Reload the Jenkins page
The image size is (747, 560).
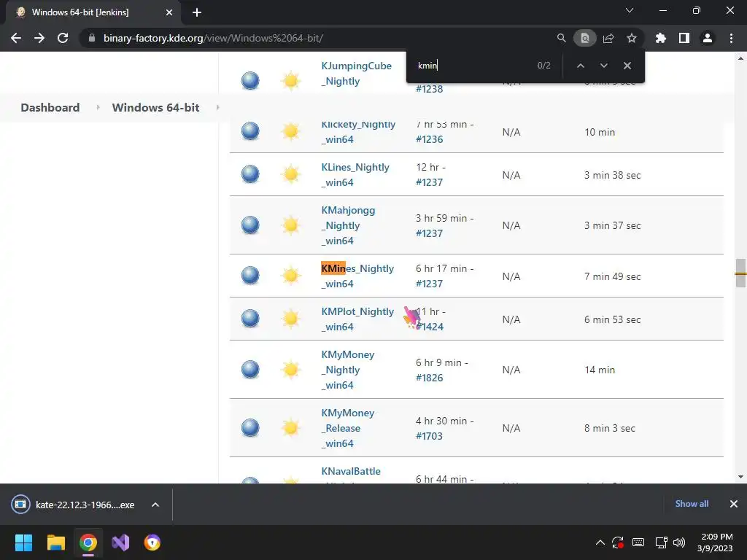[x=63, y=38]
